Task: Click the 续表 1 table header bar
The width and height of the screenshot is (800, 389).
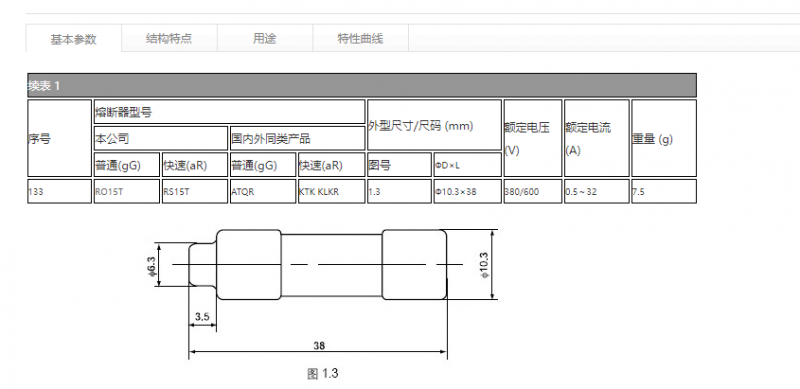Action: (362, 85)
